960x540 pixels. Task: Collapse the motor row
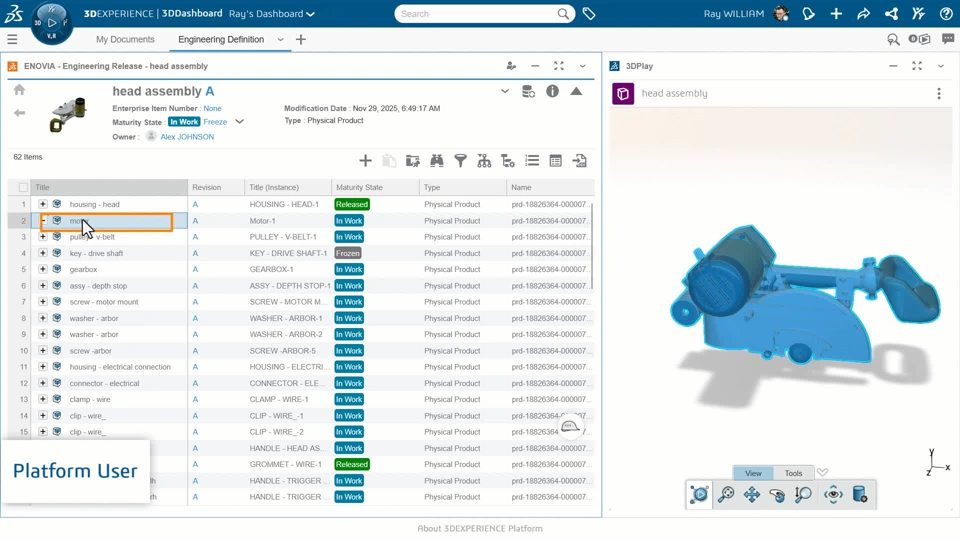pos(43,220)
